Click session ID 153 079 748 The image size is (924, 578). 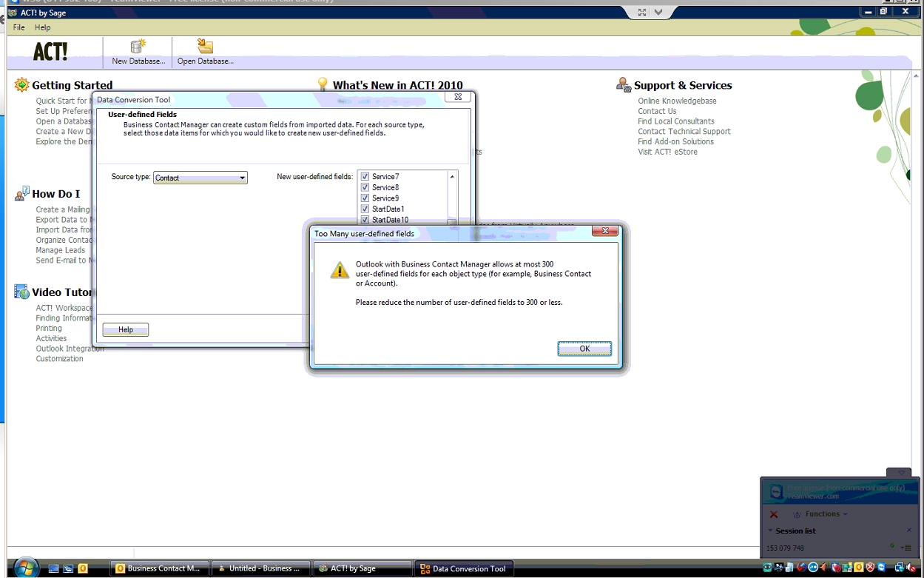coord(785,548)
